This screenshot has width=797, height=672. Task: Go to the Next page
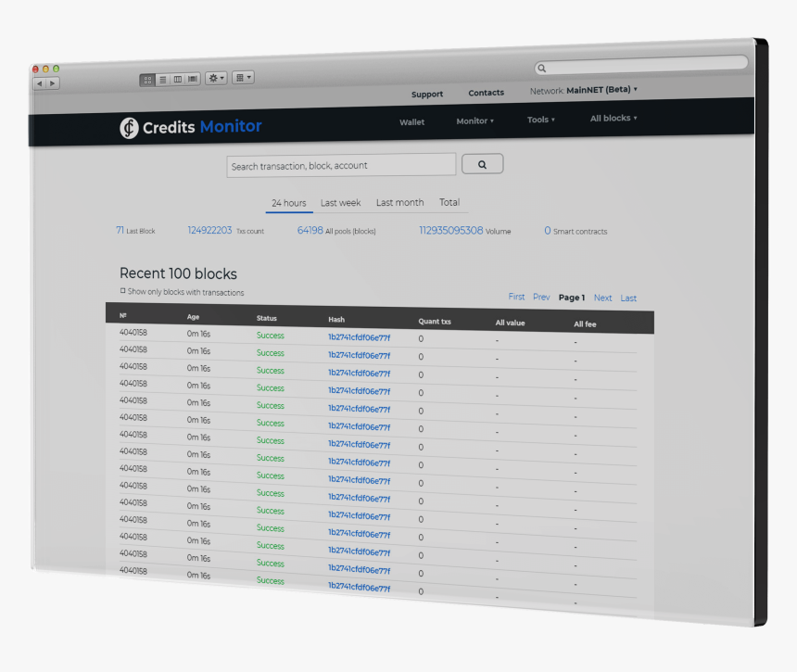pyautogui.click(x=602, y=298)
